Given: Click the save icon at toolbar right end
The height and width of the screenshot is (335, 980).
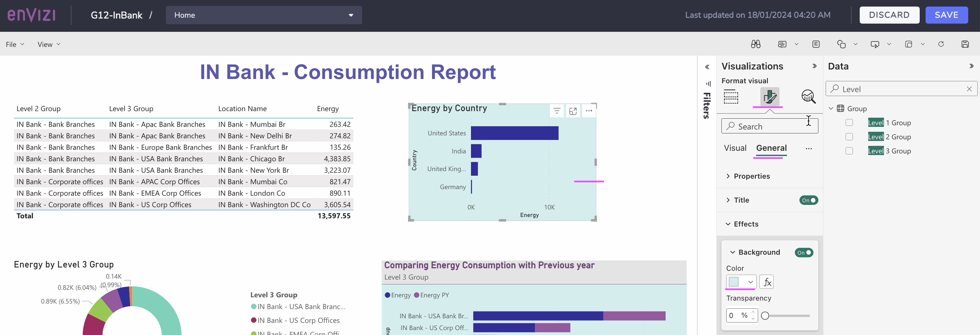Looking at the screenshot, I should point(965,44).
